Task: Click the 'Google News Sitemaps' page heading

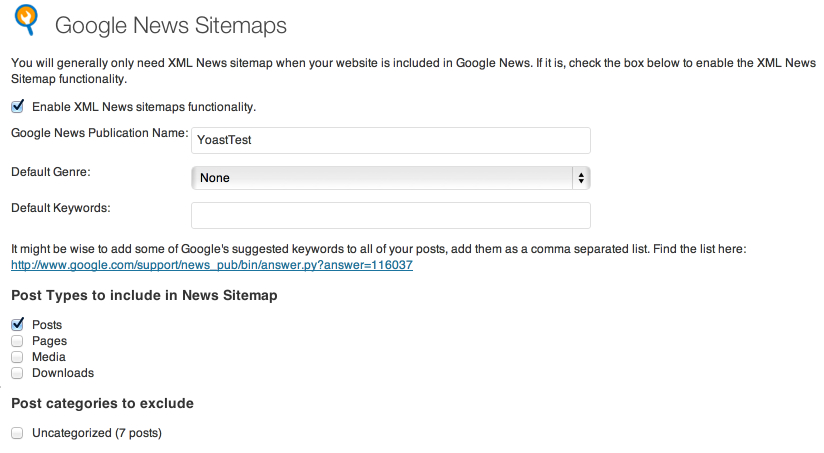Action: 170,25
